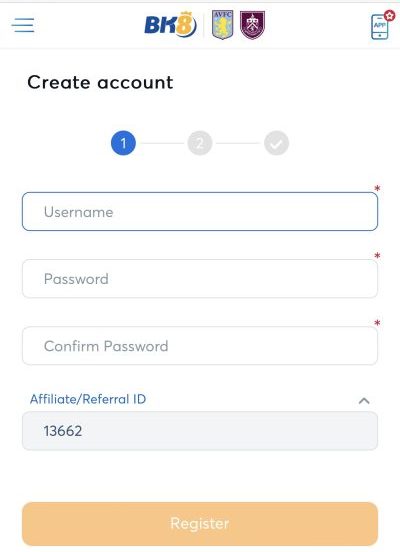The height and width of the screenshot is (552, 400).
Task: Click the Create account heading
Action: [100, 83]
